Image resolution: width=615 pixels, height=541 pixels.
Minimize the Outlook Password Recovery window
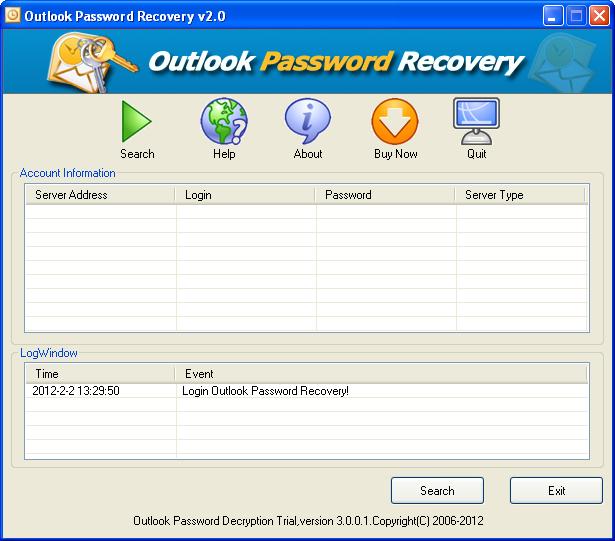point(555,16)
